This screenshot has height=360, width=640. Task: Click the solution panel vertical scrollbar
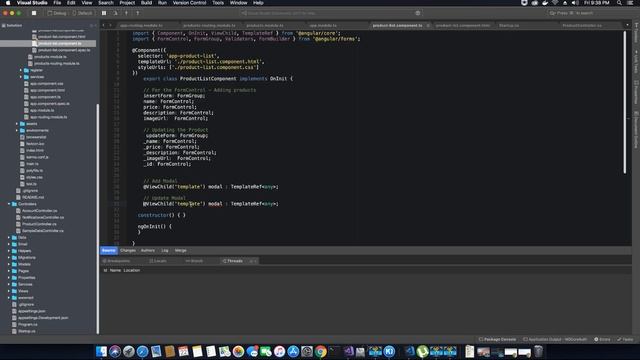click(98, 219)
